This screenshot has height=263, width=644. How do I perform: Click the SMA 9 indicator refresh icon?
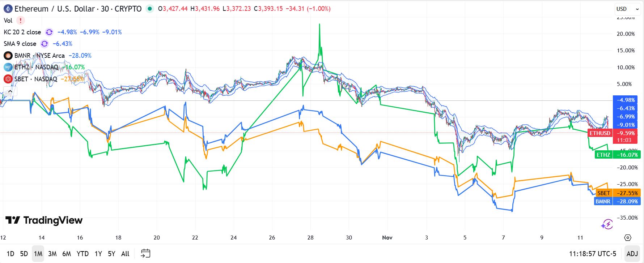(x=45, y=44)
